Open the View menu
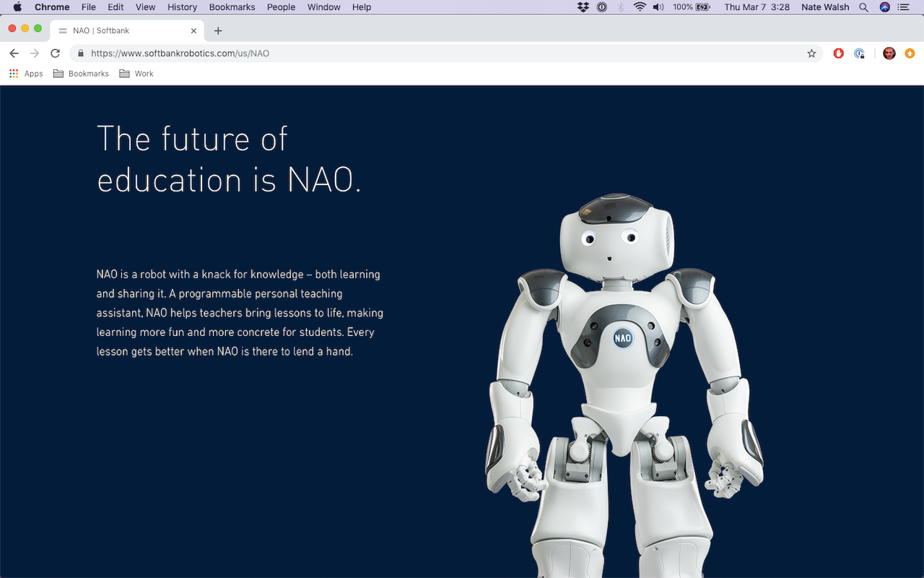 pos(146,7)
